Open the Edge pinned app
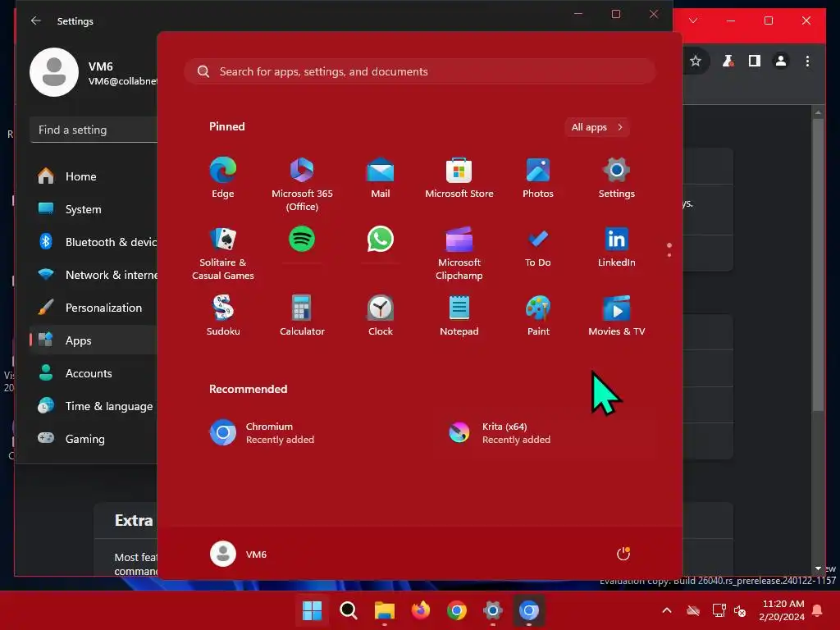The width and height of the screenshot is (840, 630). click(223, 178)
